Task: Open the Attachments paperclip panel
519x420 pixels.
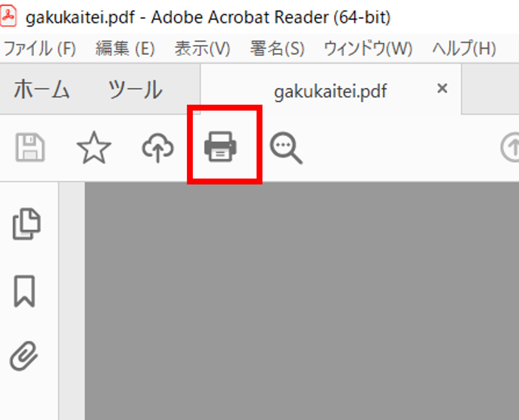Action: (x=25, y=356)
